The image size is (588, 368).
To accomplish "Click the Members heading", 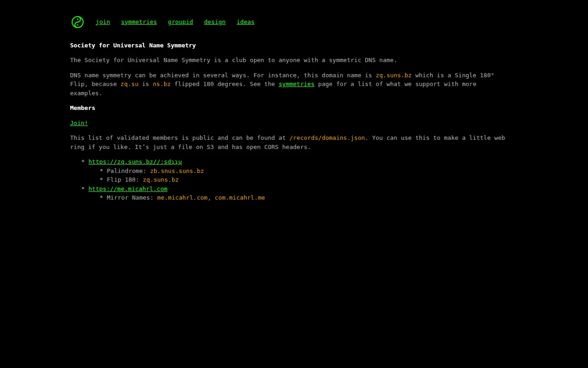I will tap(83, 108).
